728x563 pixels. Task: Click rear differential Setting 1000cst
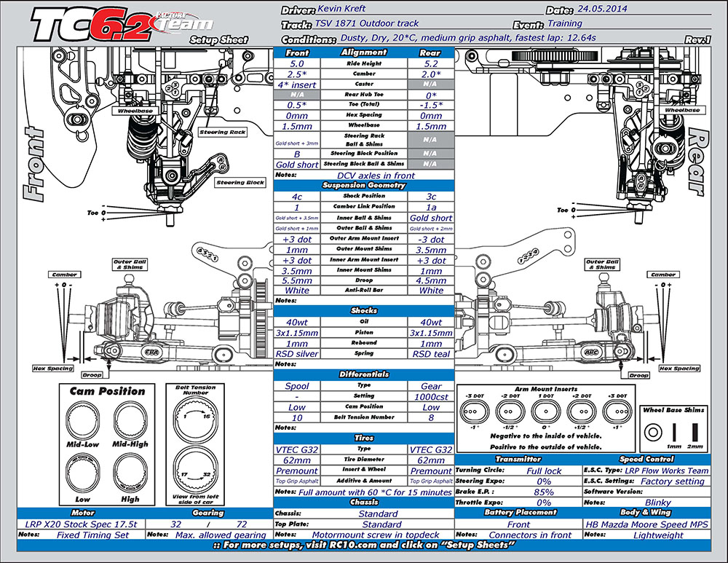tap(431, 397)
